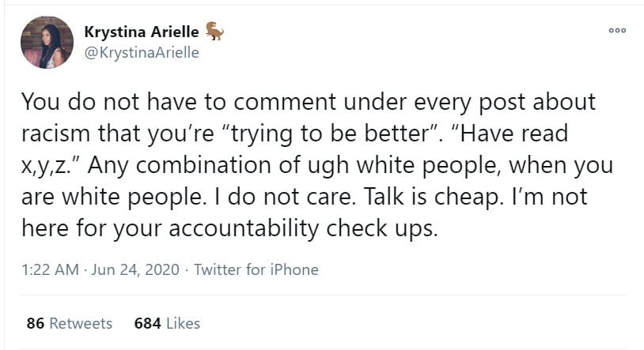The height and width of the screenshot is (350, 644).
Task: Click the Jun 24, 2020 date
Action: point(134,269)
